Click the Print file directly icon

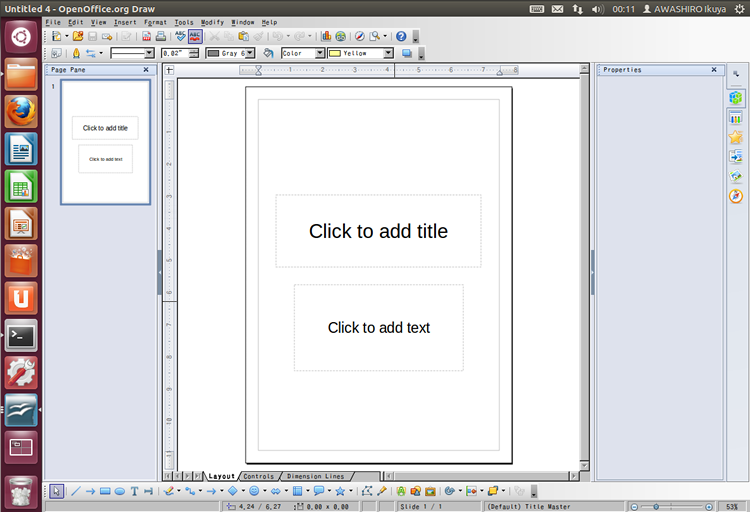[x=161, y=36]
